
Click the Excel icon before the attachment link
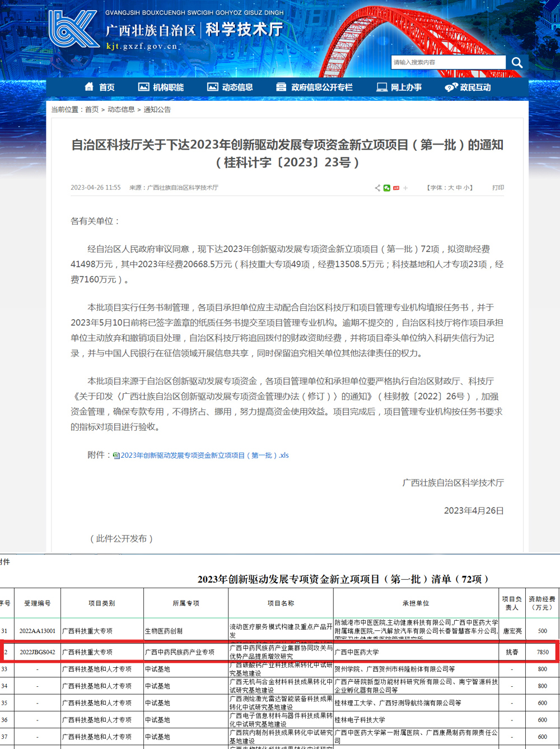(x=116, y=455)
